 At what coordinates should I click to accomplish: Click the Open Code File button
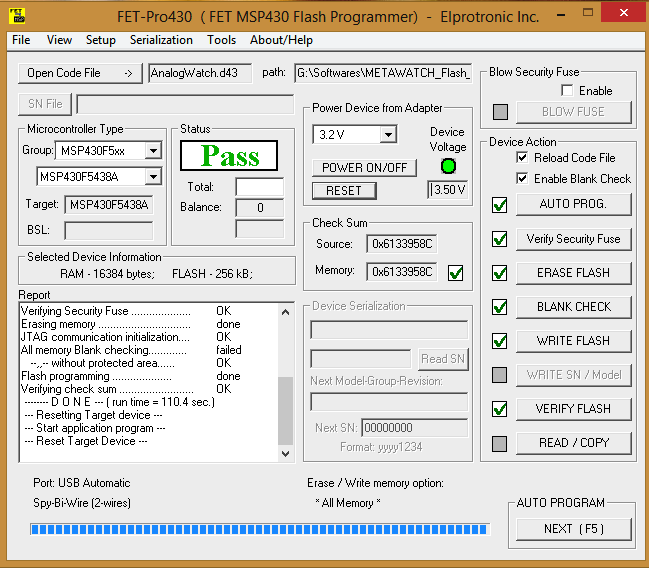tap(80, 73)
